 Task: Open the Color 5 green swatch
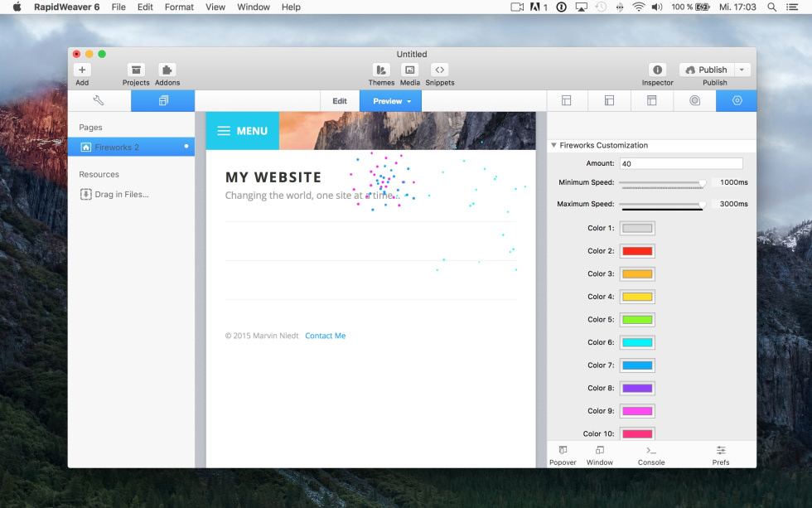[637, 320]
